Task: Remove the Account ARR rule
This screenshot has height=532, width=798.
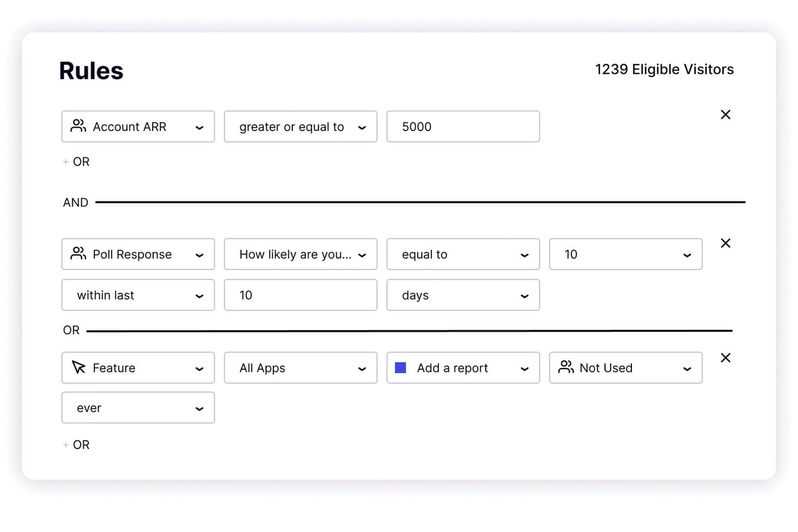Action: tap(725, 115)
